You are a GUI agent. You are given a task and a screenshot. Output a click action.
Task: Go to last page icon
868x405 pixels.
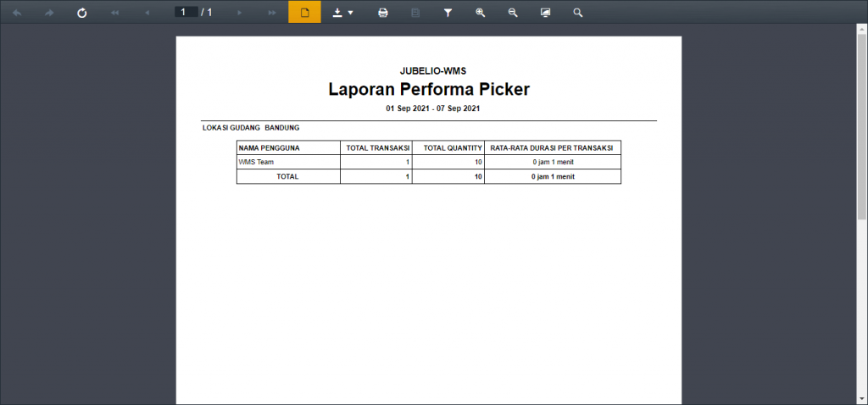272,12
